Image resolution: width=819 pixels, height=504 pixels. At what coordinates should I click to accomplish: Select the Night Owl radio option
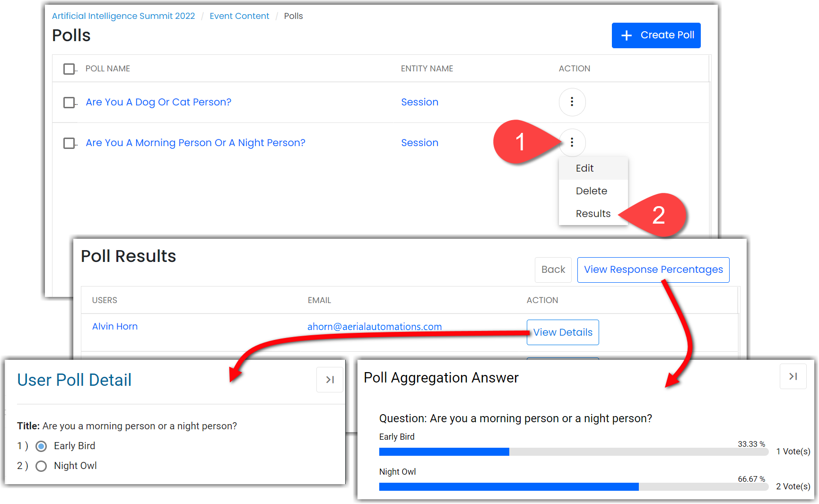pyautogui.click(x=42, y=466)
